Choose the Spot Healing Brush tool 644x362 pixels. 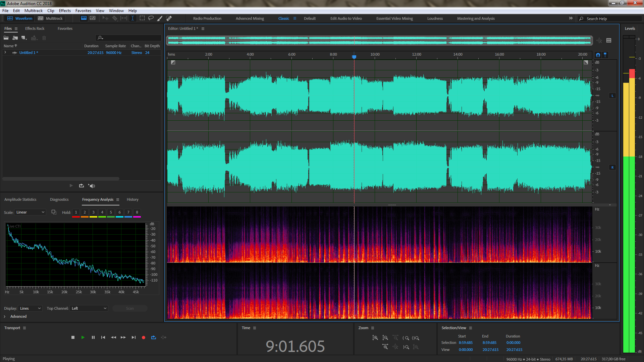(x=169, y=18)
